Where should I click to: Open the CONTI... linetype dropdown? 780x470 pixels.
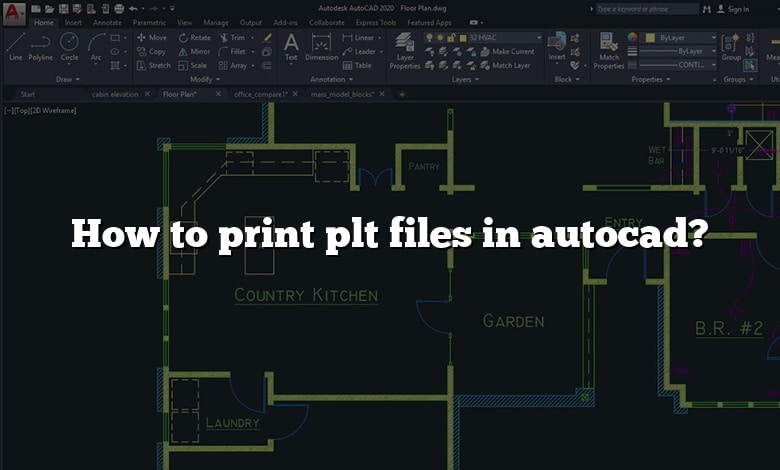[678, 65]
